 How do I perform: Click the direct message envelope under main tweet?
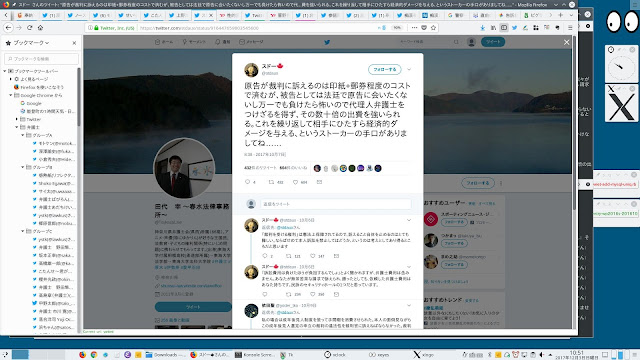point(319,182)
